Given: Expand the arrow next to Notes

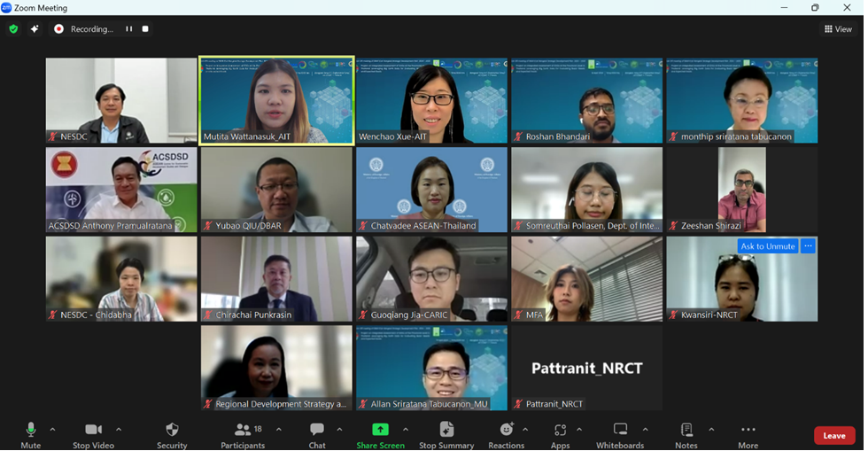Looking at the screenshot, I should pos(711,430).
